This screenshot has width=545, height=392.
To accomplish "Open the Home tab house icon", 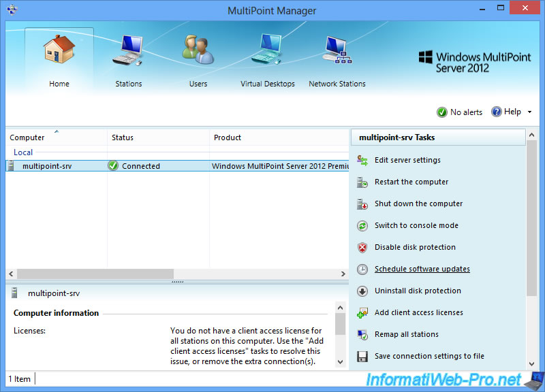I will coord(59,48).
